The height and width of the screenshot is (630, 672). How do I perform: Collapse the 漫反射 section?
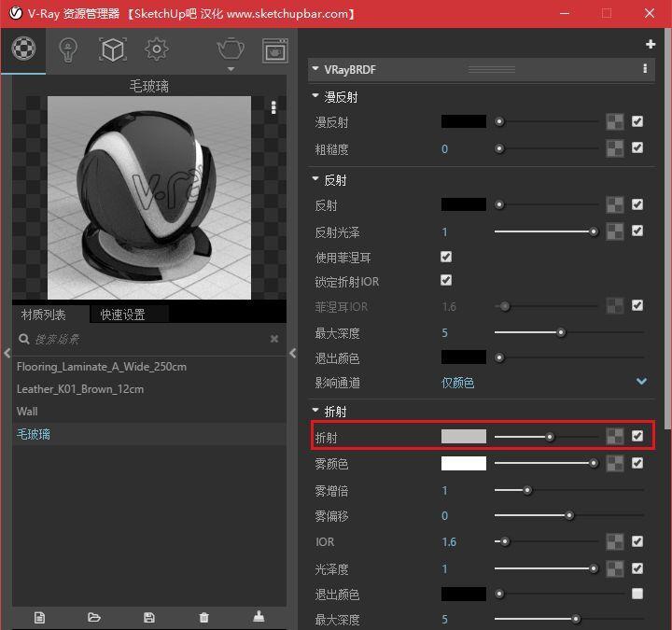coord(315,95)
